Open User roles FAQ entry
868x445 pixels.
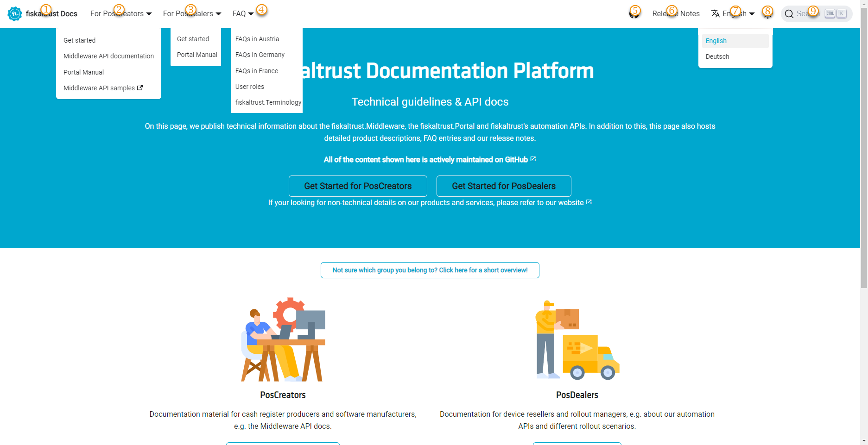tap(250, 87)
